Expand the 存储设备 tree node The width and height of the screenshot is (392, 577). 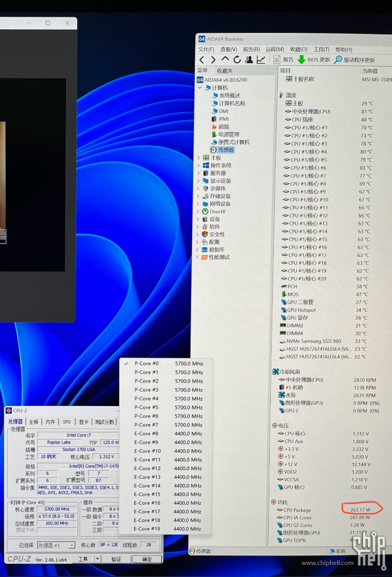click(x=198, y=196)
